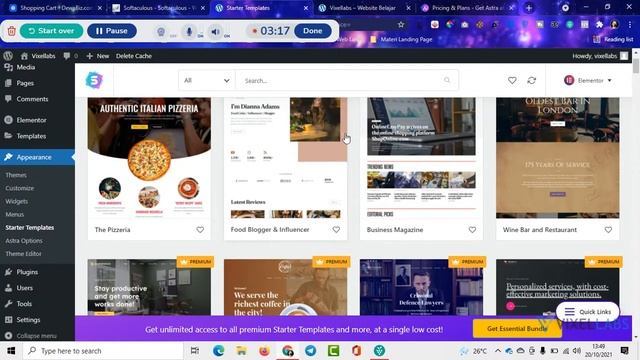Screen dimensions: 640x360
Task: Open File Explorer from taskbar
Action: pyautogui.click(x=241, y=351)
